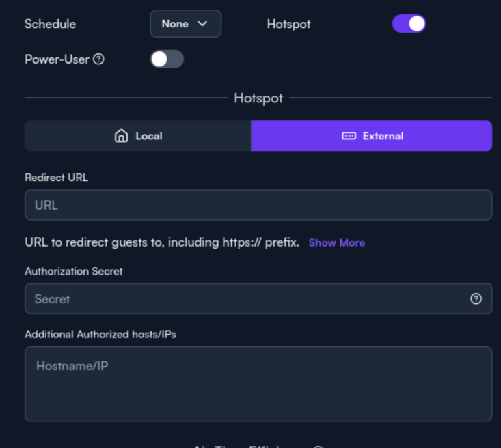Viewport: 501px width, 448px height.
Task: Enable the Power-User toggle switch
Action: point(167,59)
